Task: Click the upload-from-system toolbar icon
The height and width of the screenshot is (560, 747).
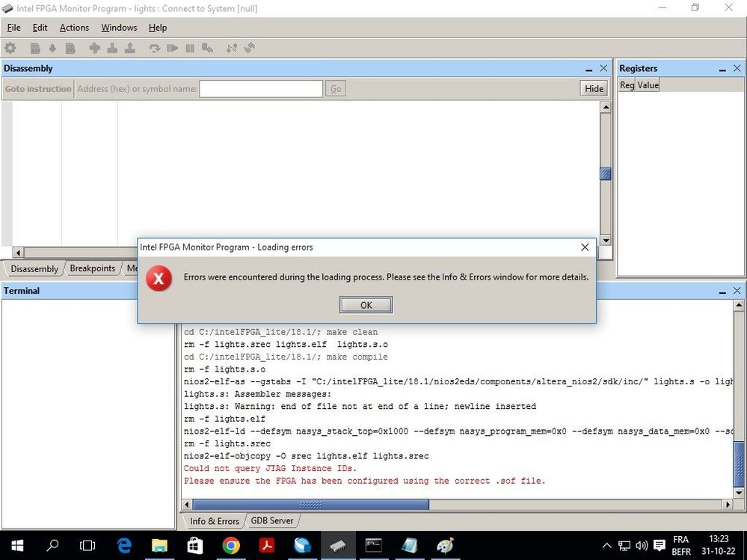Action: [x=129, y=48]
